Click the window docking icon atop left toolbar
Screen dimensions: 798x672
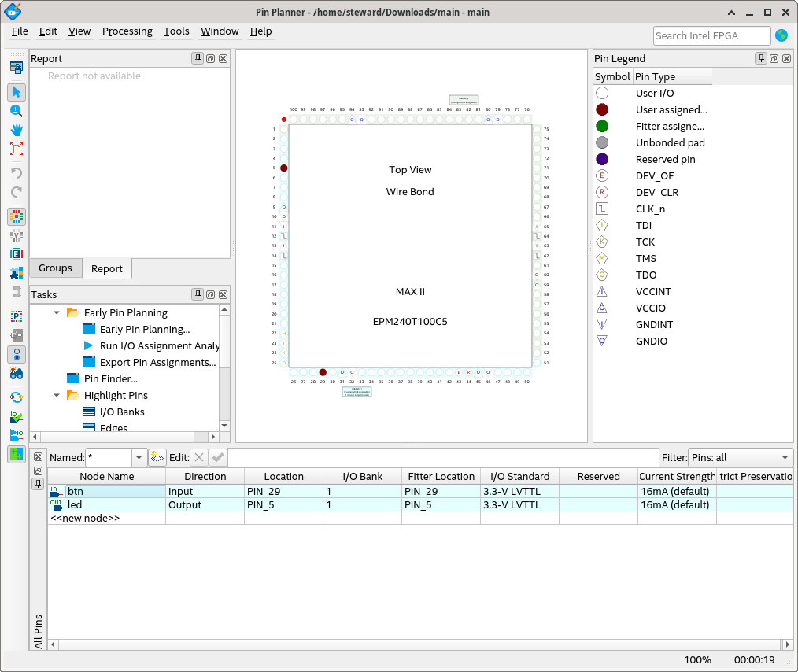pyautogui.click(x=17, y=67)
